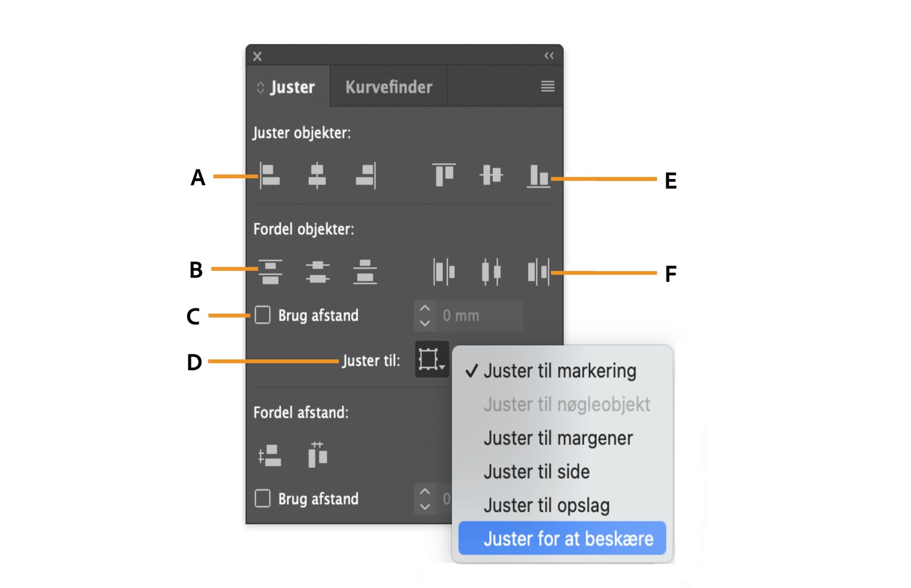Click the distribute vertical spacing icon
The width and height of the screenshot is (911, 588).
click(x=270, y=456)
